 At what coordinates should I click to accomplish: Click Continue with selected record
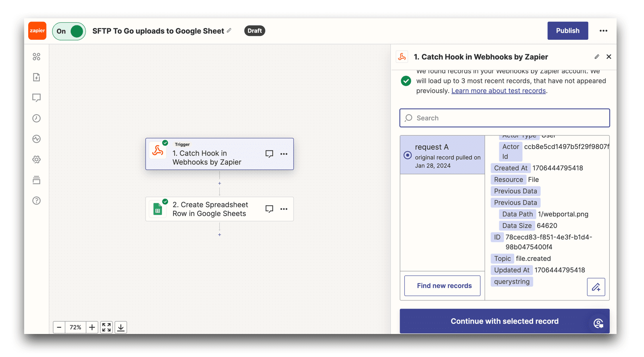pyautogui.click(x=505, y=321)
